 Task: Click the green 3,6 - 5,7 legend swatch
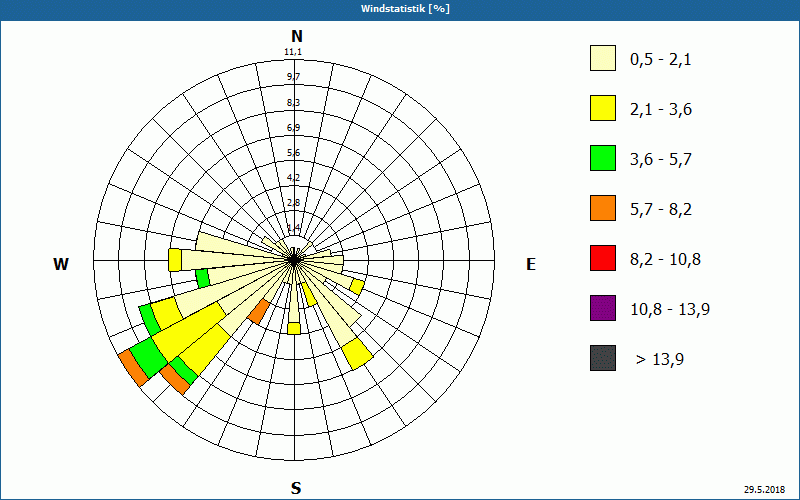[603, 158]
